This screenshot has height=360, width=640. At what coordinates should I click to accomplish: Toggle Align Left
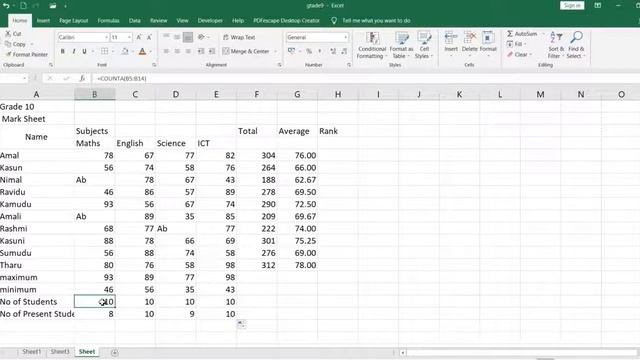pos(166,51)
